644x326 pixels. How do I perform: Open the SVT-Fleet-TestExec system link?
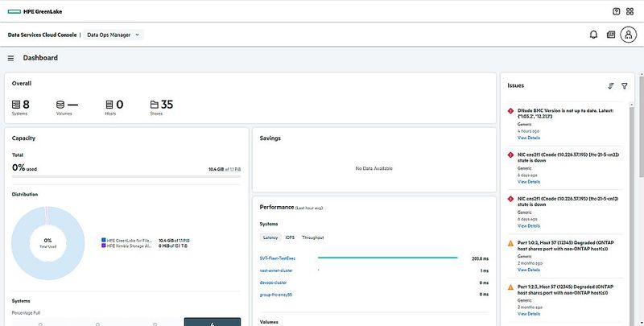[278, 258]
